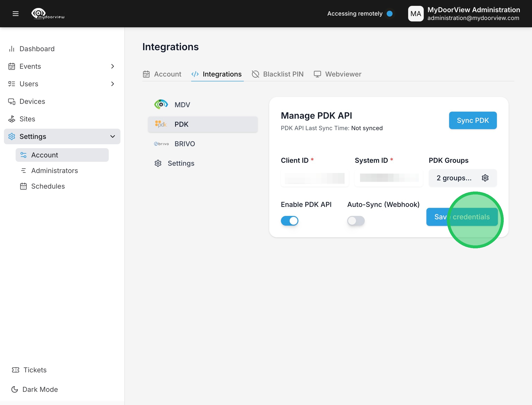Image resolution: width=532 pixels, height=405 pixels.
Task: Open the hamburger menu icon
Action: [x=16, y=14]
